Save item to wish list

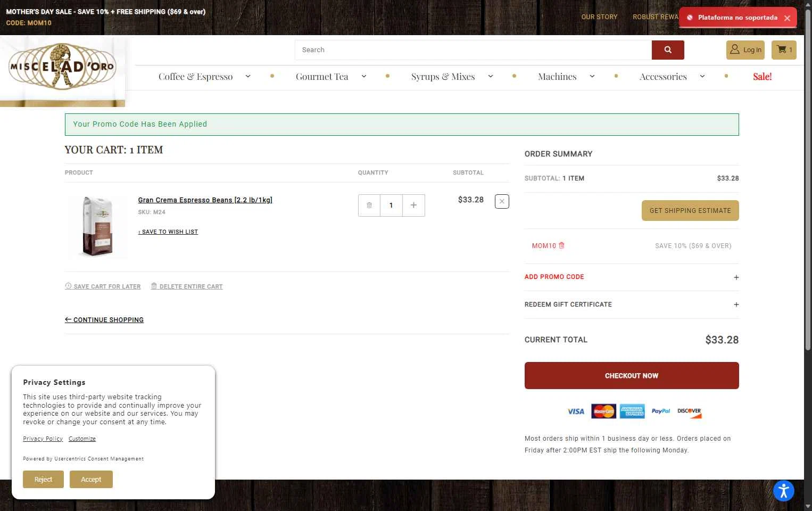coord(168,232)
